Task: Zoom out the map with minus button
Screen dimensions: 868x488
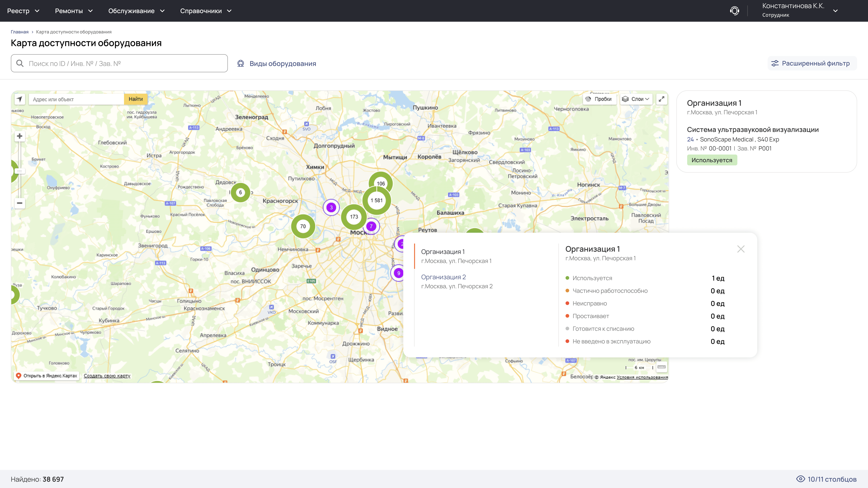Action: pyautogui.click(x=20, y=203)
